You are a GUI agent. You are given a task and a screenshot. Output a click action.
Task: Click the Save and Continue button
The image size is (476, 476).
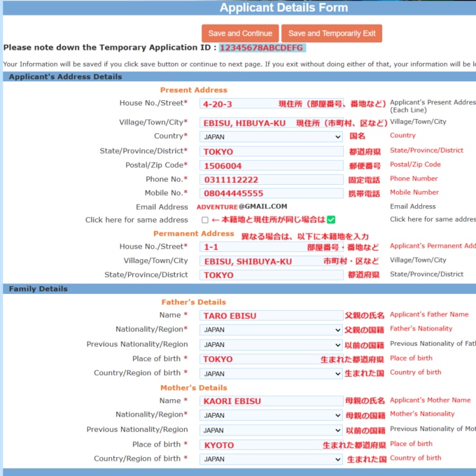pyautogui.click(x=240, y=34)
